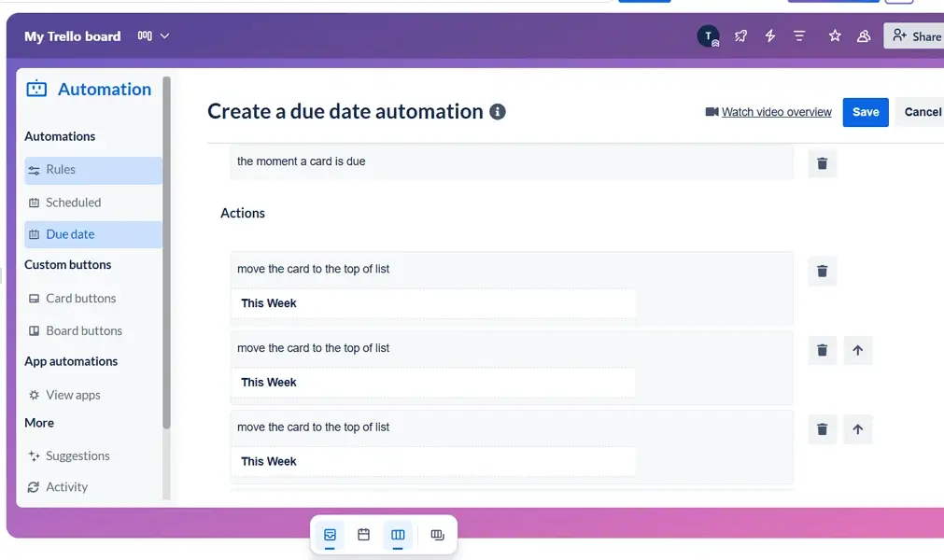Delete 'the moment a card is due' trigger
The image size is (944, 560).
click(x=822, y=162)
